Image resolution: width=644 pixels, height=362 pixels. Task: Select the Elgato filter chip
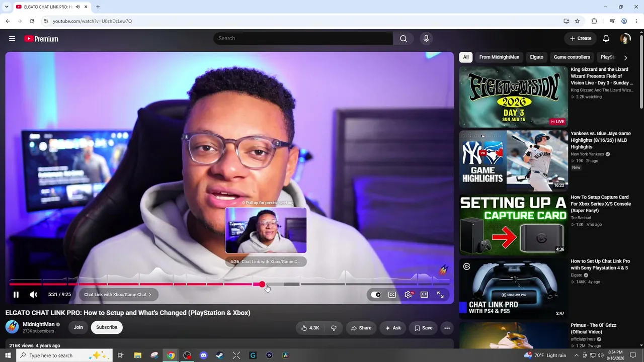[x=536, y=57]
